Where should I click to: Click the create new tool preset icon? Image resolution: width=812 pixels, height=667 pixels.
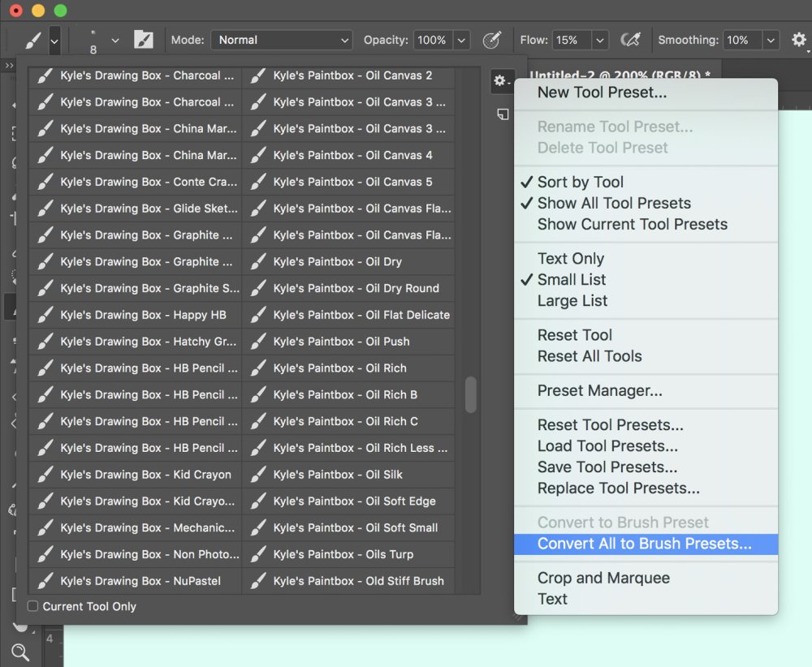click(503, 114)
